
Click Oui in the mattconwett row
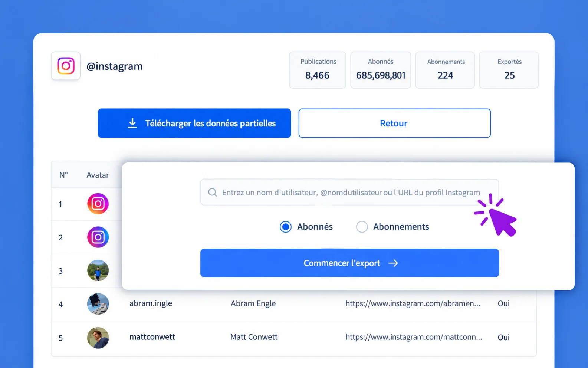[x=503, y=337]
